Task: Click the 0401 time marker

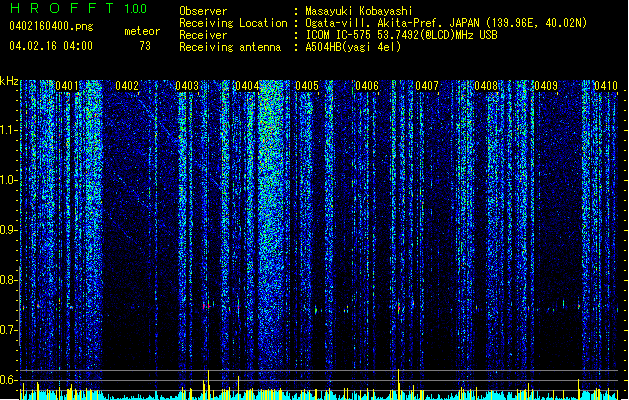Action: (67, 86)
